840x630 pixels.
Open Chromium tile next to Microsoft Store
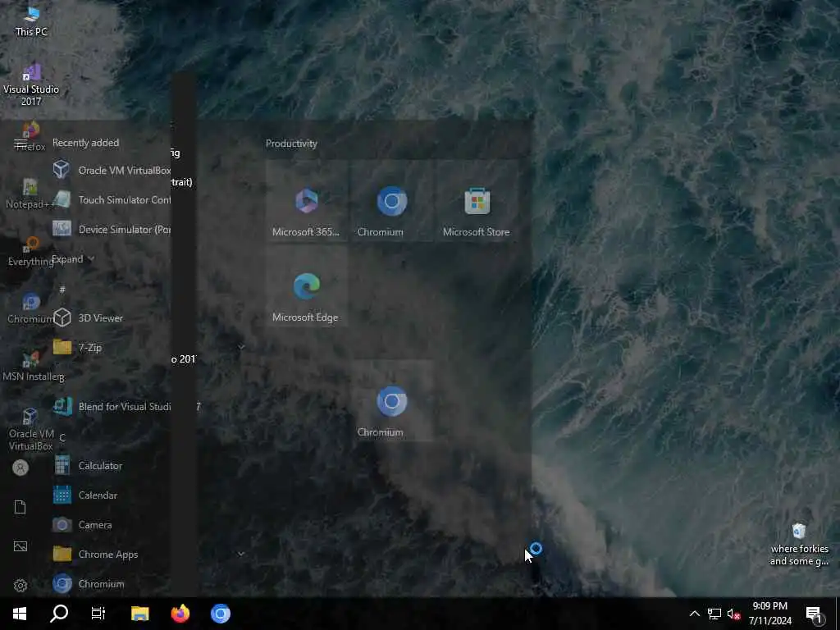(391, 201)
